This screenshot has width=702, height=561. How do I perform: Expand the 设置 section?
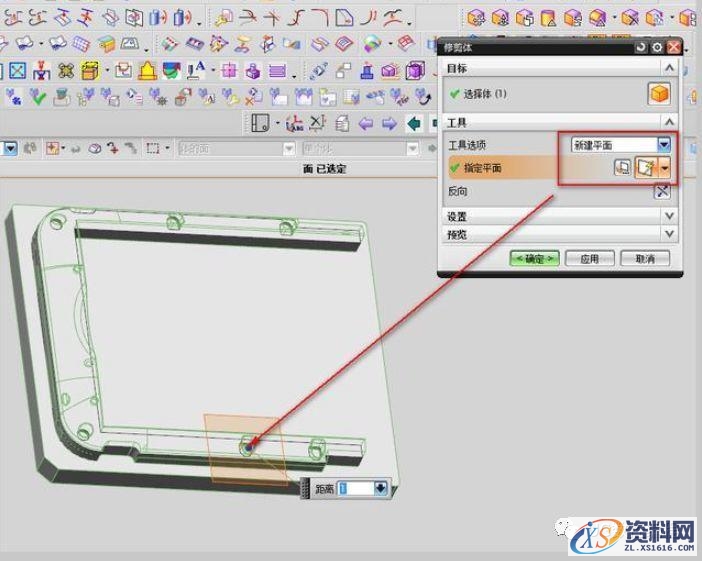[669, 216]
